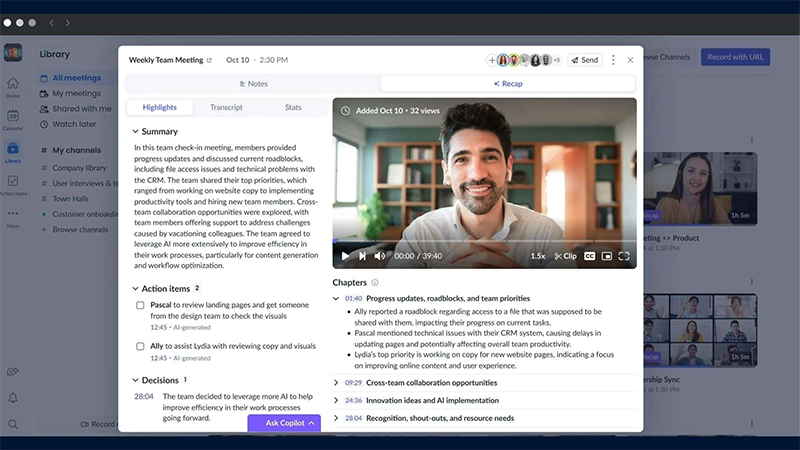Viewport: 800px width, 450px height.
Task: Open woman with headset meeting thumbnail
Action: click(700, 189)
